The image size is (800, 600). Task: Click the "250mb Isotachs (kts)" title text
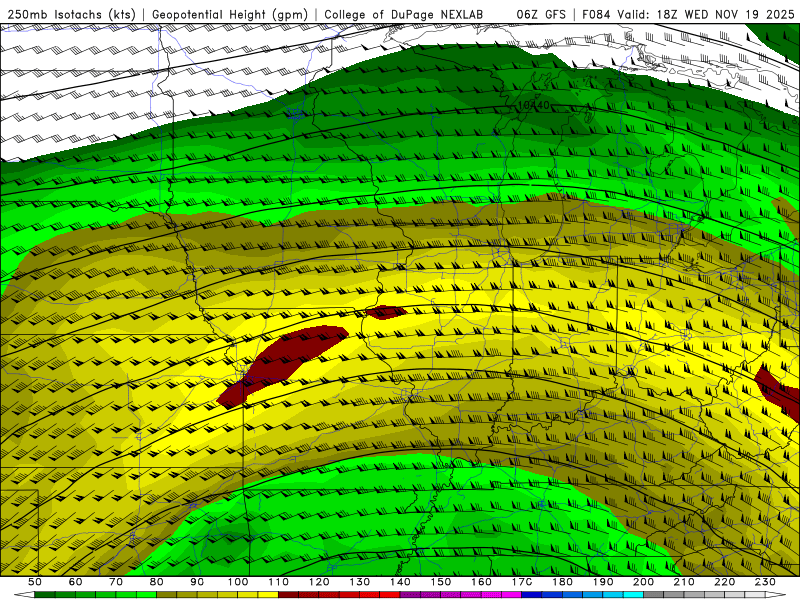(72, 14)
